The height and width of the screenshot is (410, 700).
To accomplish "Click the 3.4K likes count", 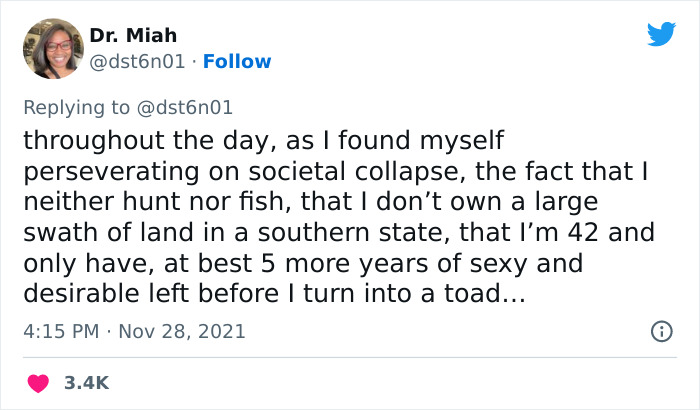I will [x=86, y=382].
